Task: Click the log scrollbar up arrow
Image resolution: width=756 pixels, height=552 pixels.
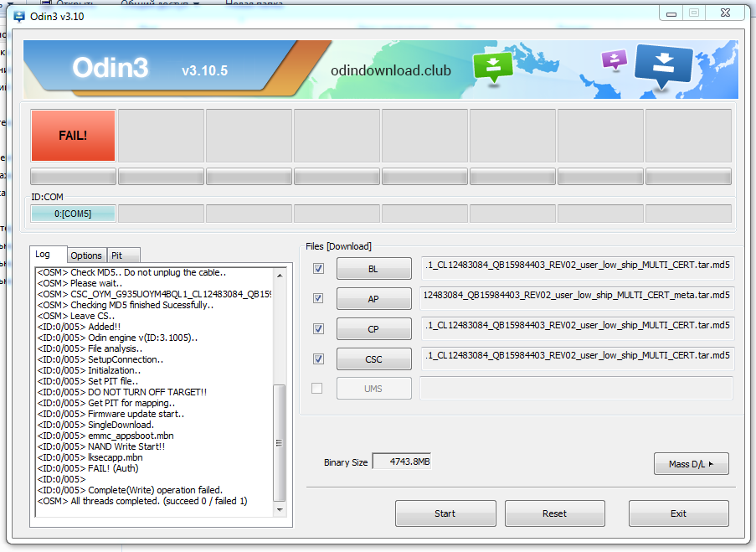Action: click(x=280, y=275)
